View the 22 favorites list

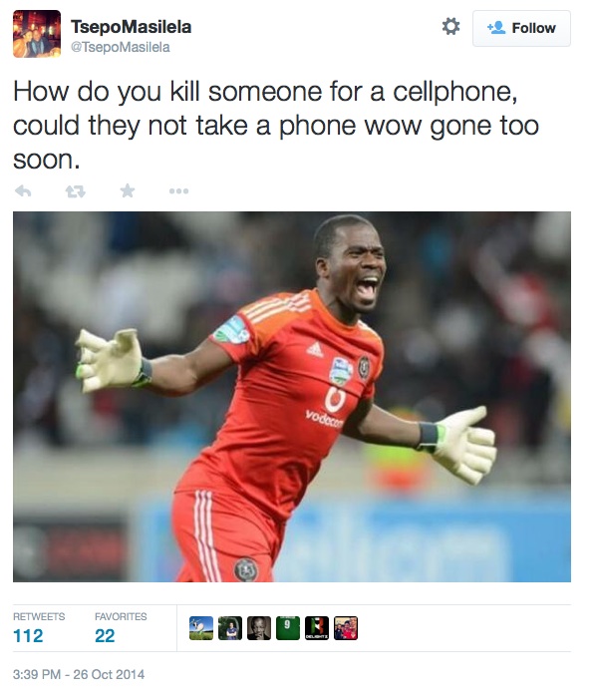tap(105, 636)
